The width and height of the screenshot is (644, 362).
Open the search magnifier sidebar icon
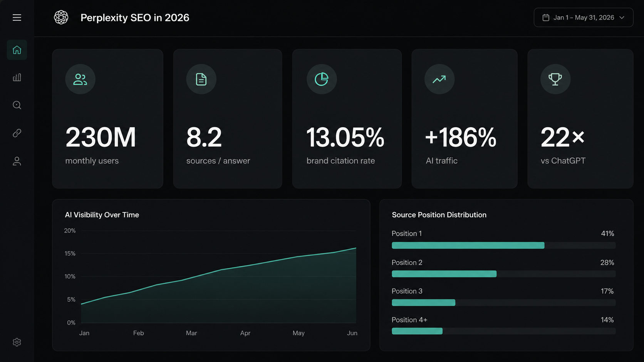tap(17, 105)
